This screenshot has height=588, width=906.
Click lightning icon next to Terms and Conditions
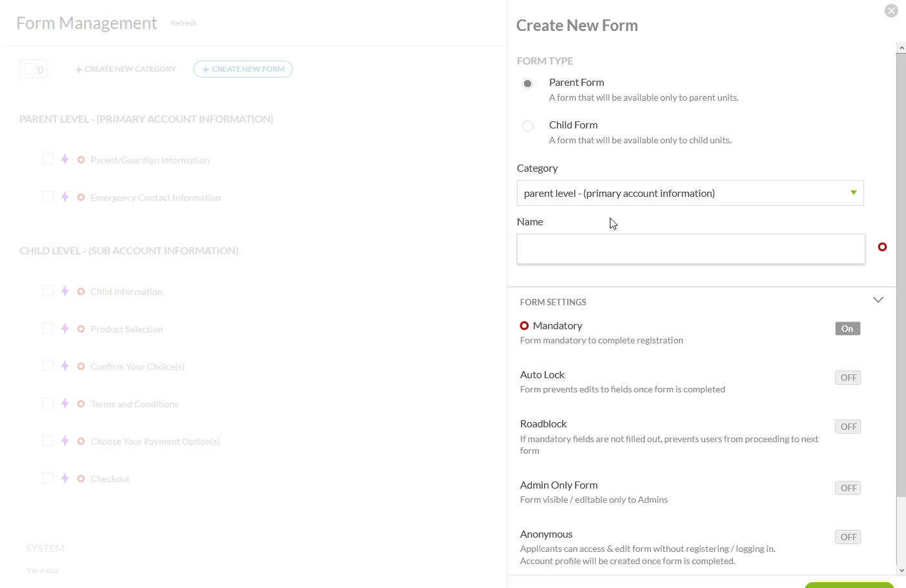[65, 403]
